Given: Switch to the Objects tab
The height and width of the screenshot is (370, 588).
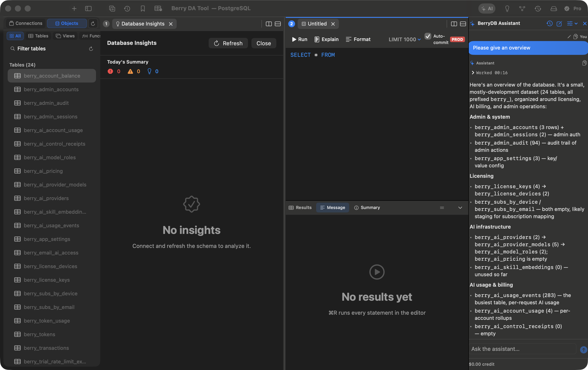Looking at the screenshot, I should 67,23.
